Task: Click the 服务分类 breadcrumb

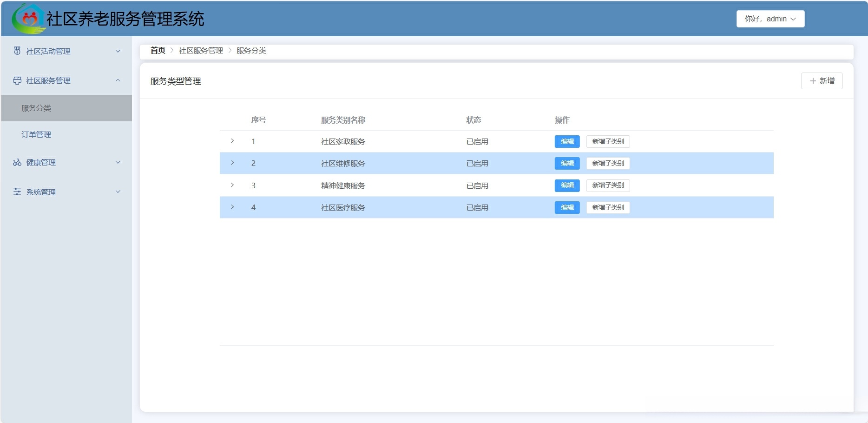Action: 251,50
